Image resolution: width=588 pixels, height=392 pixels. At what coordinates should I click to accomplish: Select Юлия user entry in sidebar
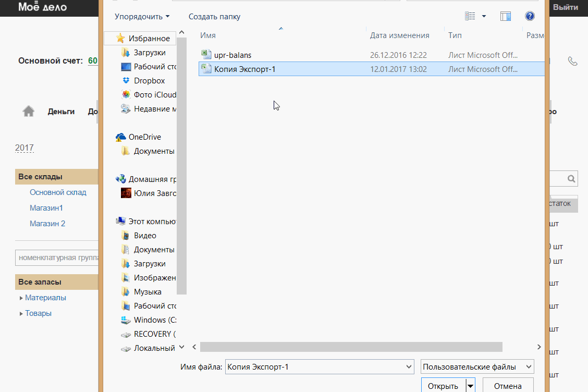tap(149, 193)
